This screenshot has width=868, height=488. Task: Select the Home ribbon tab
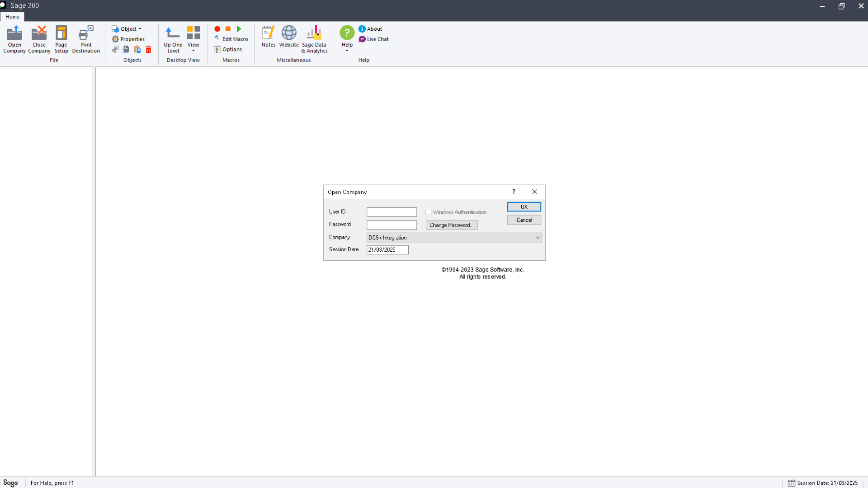pyautogui.click(x=13, y=17)
